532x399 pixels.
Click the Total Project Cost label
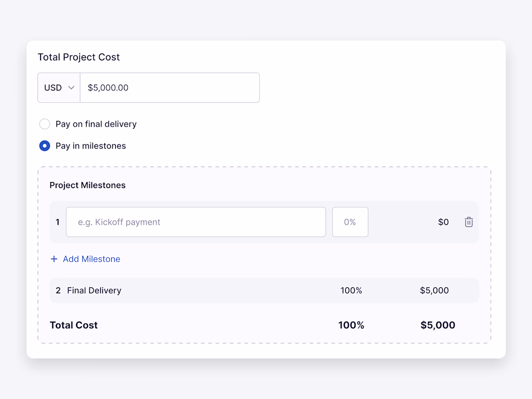pos(79,57)
